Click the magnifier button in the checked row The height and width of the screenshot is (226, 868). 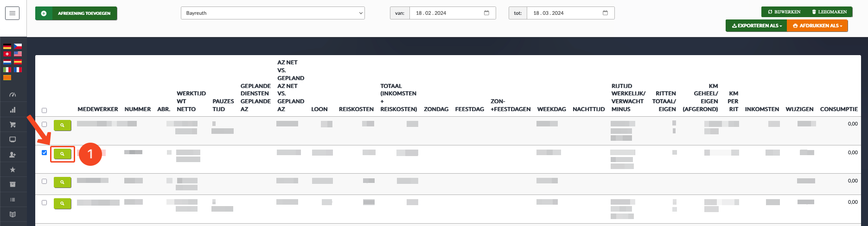pos(62,154)
